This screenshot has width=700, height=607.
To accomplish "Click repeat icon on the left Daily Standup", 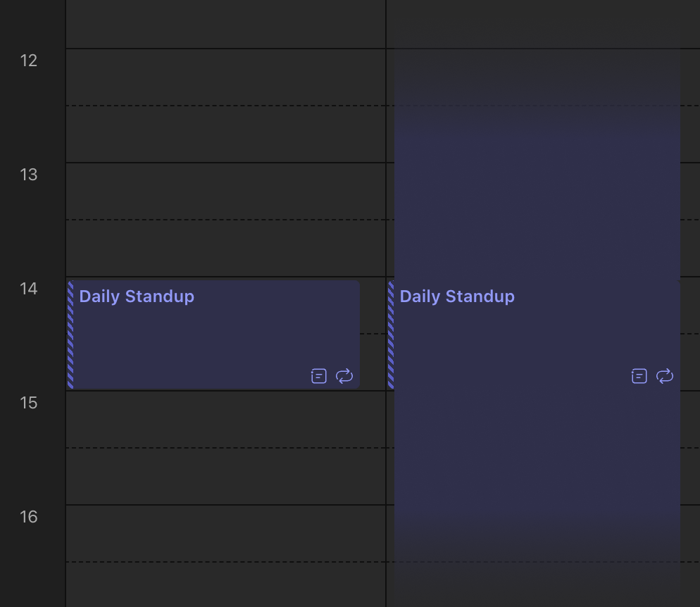I will tap(344, 376).
